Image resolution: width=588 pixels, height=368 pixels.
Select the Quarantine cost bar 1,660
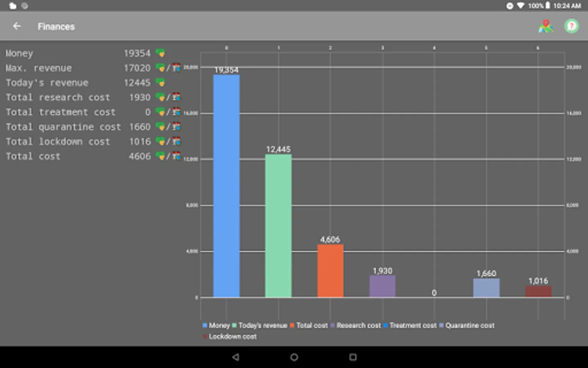coord(486,288)
